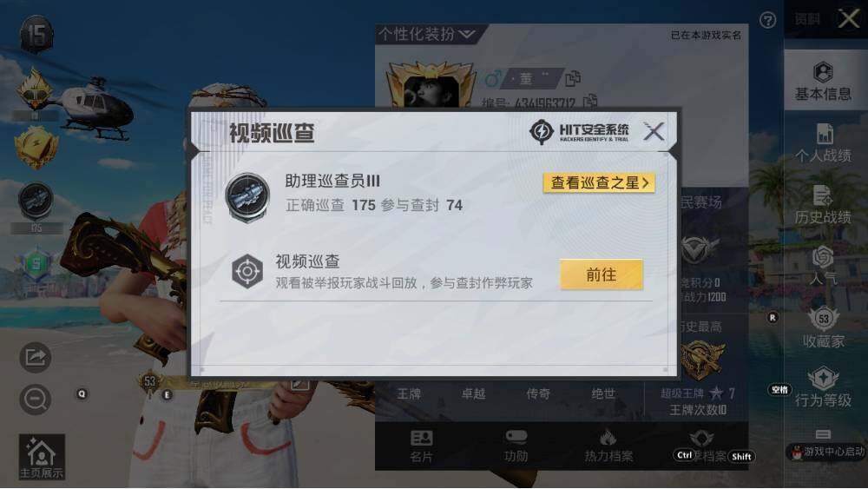Viewport: 868px width, 489px height.
Task: Click the crosshair 视频巡查 icon
Action: 247,271
